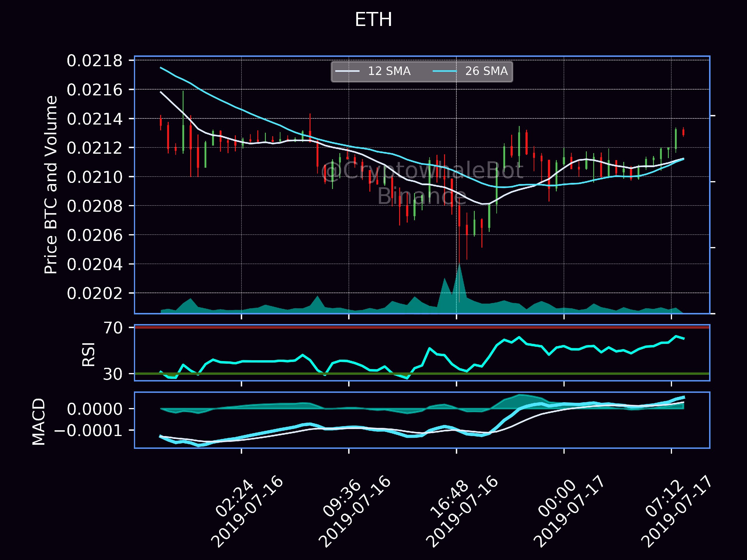This screenshot has width=747, height=560.
Task: Click the 12 SMA legend entry
Action: [373, 71]
